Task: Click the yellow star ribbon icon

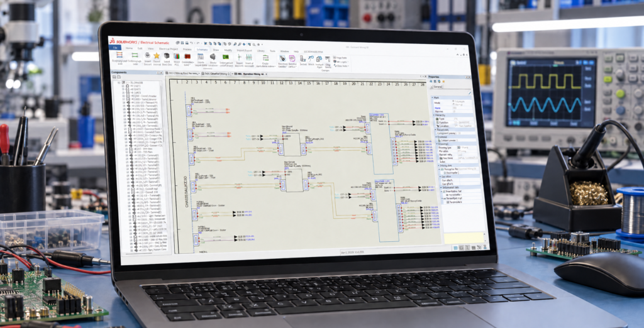Action: pyautogui.click(x=157, y=56)
